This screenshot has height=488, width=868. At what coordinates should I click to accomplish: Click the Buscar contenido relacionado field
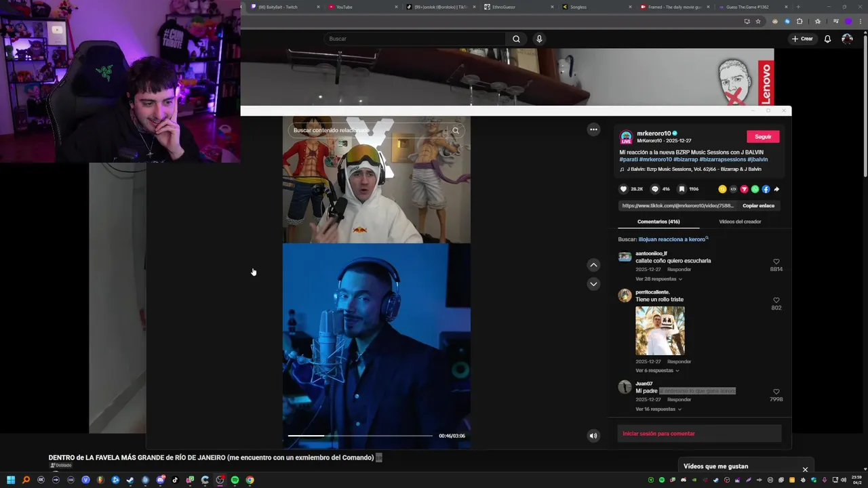(370, 130)
